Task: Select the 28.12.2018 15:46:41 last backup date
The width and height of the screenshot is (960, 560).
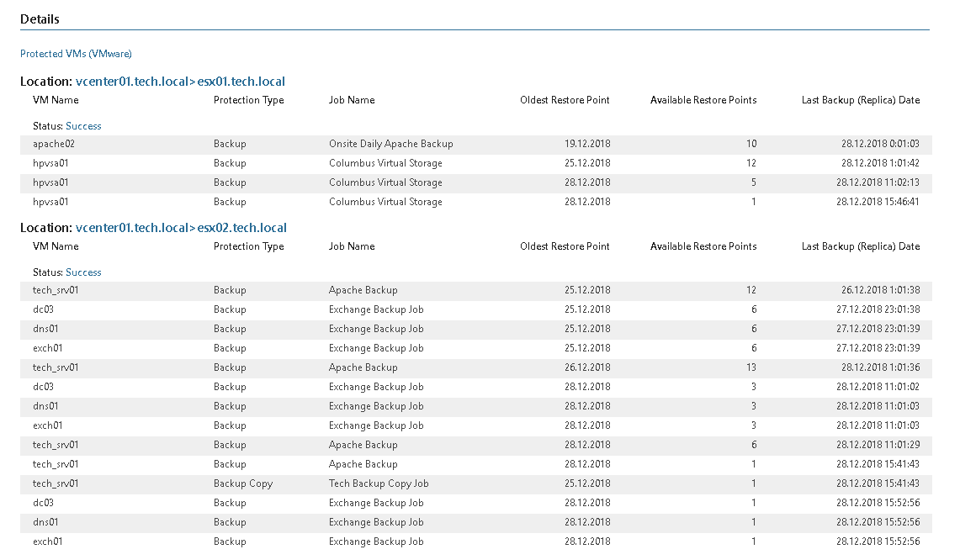Action: coord(878,202)
